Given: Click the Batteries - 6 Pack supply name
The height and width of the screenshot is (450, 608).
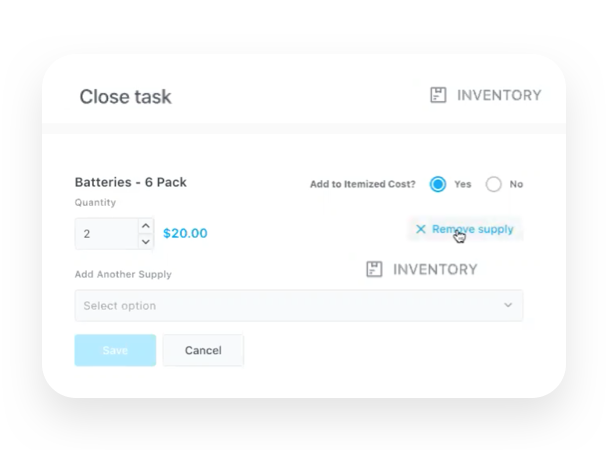Looking at the screenshot, I should point(131,182).
